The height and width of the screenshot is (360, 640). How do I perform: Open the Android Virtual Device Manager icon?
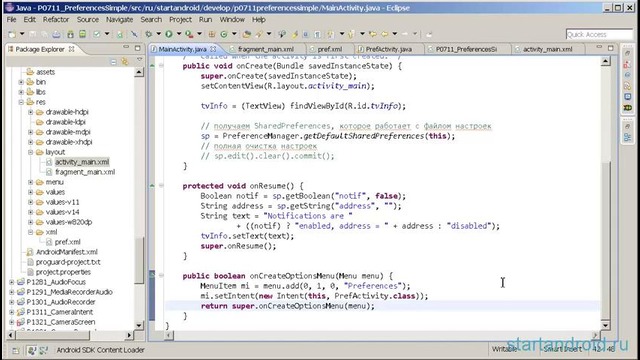(x=82, y=34)
